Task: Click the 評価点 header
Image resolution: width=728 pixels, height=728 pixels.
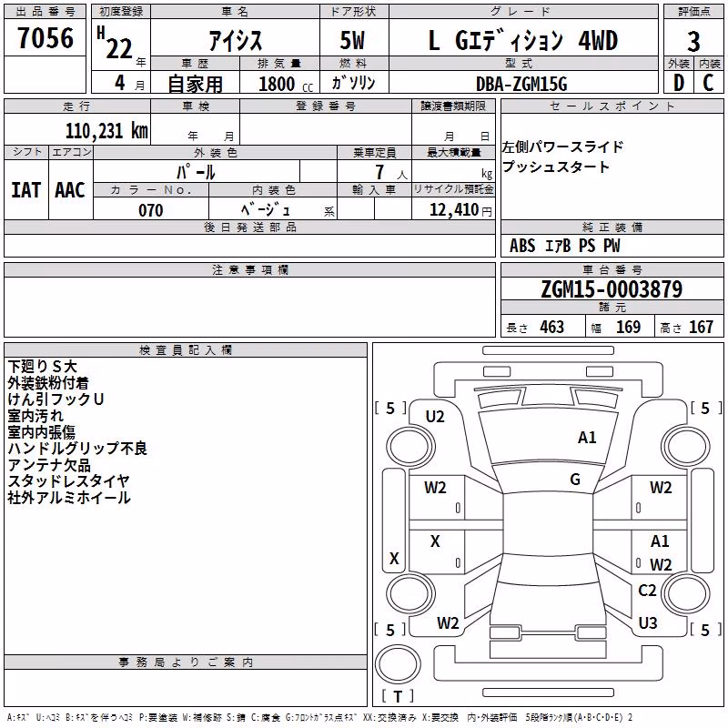Action: [x=693, y=12]
